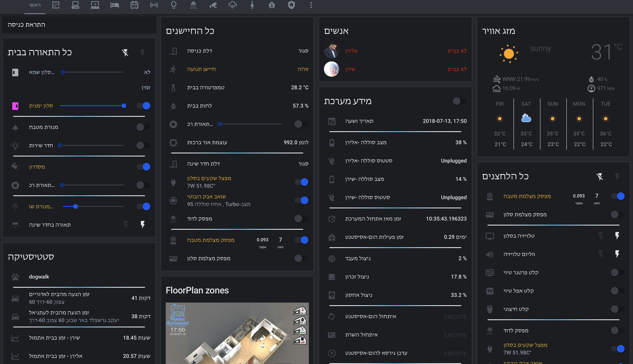Open the floorplan view tab icon
This screenshot has height=364, width=633.
pyautogui.click(x=56, y=5)
